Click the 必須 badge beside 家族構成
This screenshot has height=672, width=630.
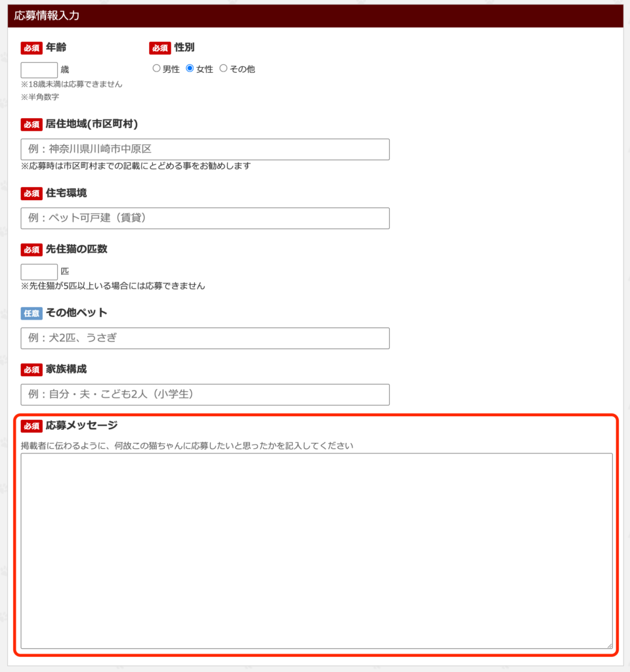[x=31, y=369]
